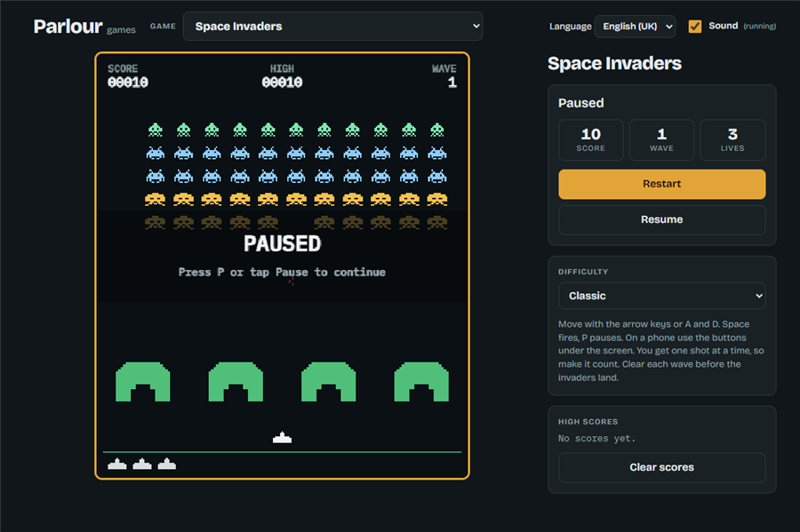Image resolution: width=800 pixels, height=532 pixels.
Task: Click the player cannon ship above the ground line
Action: [x=282, y=437]
